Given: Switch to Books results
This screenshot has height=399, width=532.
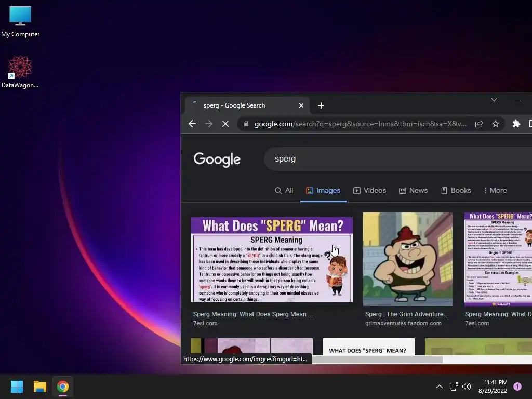Looking at the screenshot, I should pyautogui.click(x=456, y=190).
